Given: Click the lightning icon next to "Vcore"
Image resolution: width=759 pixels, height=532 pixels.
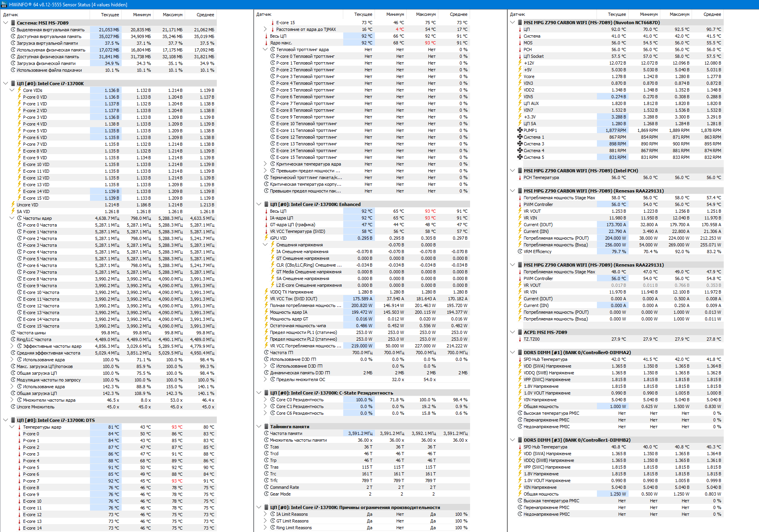Looking at the screenshot, I should point(520,76).
